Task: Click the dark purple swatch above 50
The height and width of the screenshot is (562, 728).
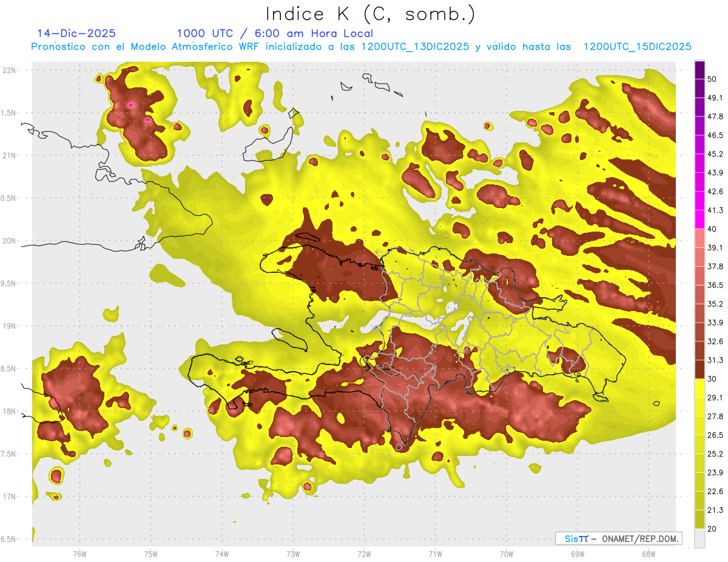Action: click(x=699, y=70)
